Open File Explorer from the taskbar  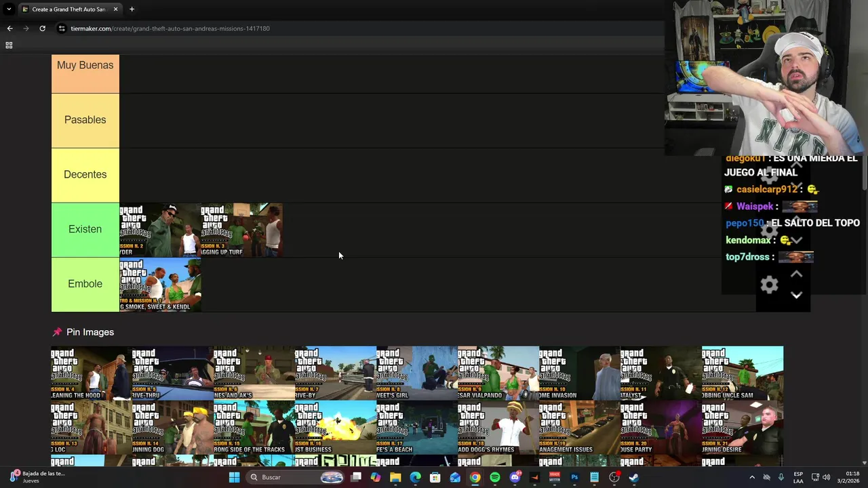click(x=395, y=477)
